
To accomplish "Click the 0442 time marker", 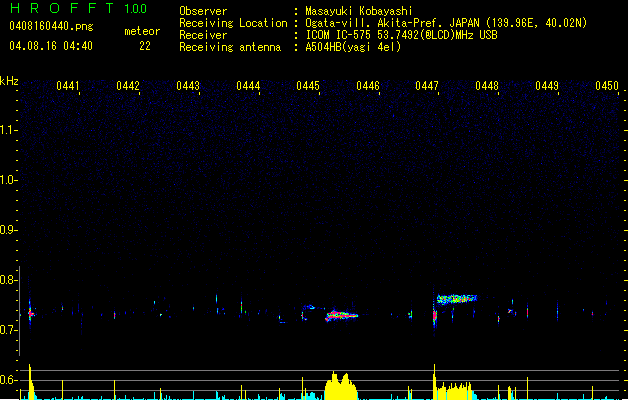I will (x=128, y=86).
